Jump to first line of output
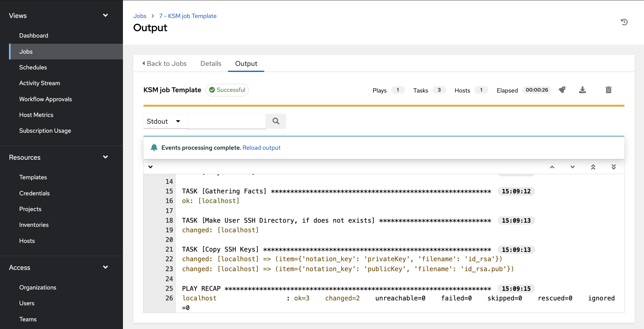 593,167
